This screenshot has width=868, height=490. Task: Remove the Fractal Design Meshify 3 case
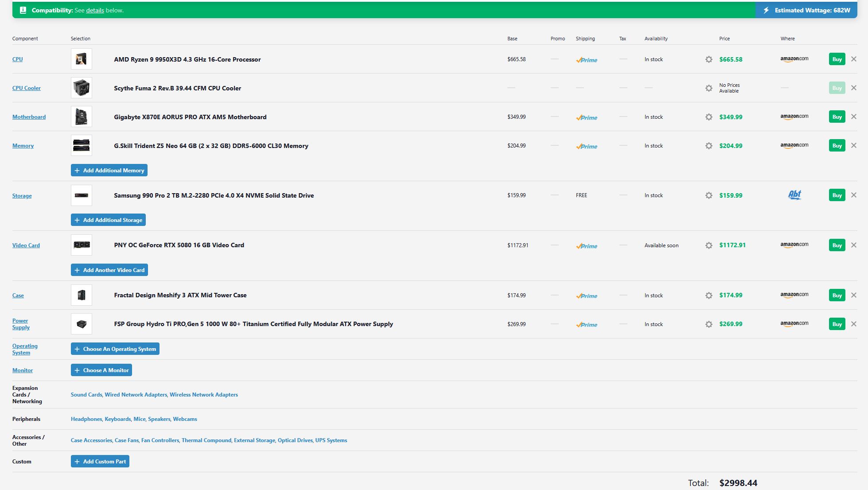click(x=854, y=295)
